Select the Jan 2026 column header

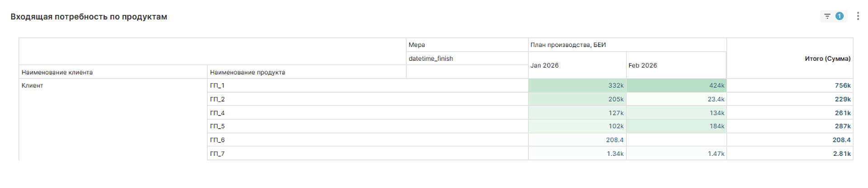point(544,65)
